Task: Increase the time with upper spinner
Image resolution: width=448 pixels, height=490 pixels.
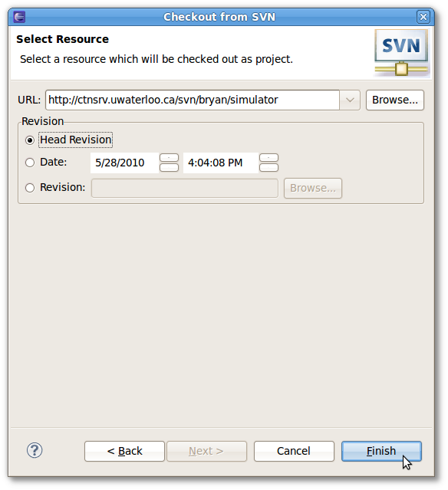Action: point(268,158)
